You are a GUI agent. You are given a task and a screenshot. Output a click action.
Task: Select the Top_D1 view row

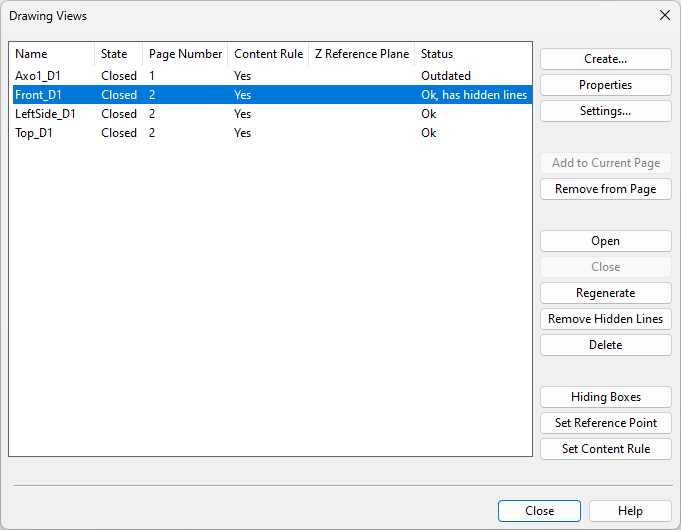[x=34, y=133]
